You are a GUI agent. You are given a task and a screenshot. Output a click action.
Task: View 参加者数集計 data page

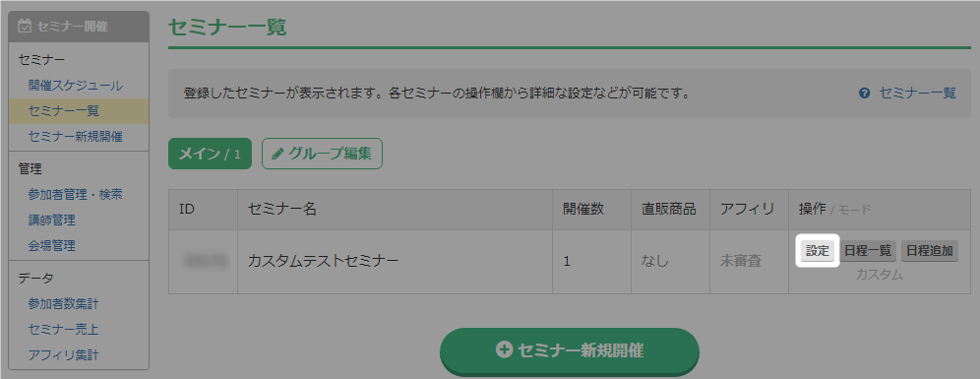click(63, 304)
